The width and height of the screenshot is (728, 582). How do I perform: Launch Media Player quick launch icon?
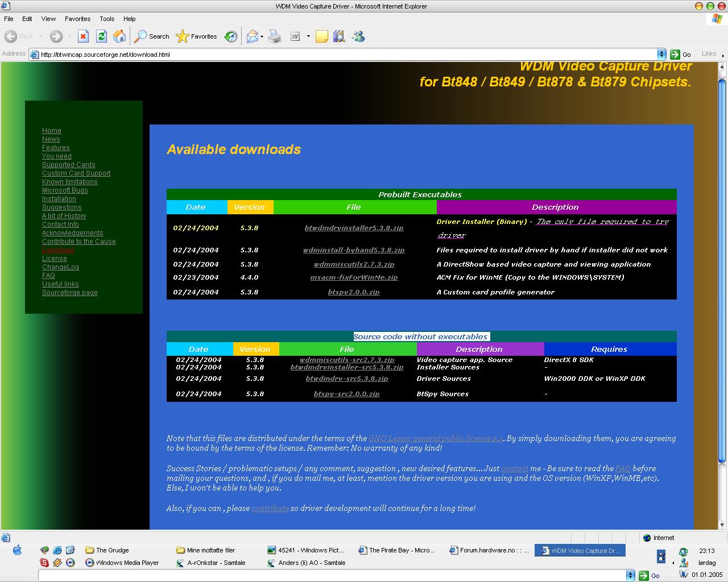tap(71, 563)
